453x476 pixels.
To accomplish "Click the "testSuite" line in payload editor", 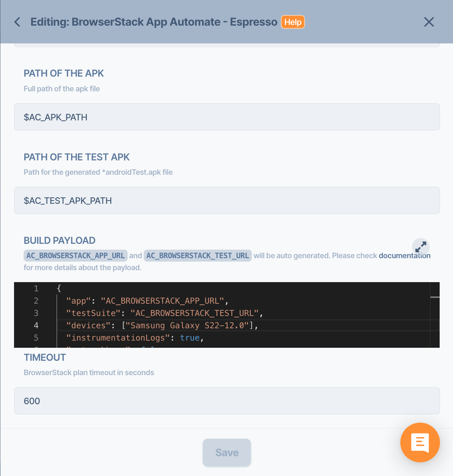I will click(165, 313).
